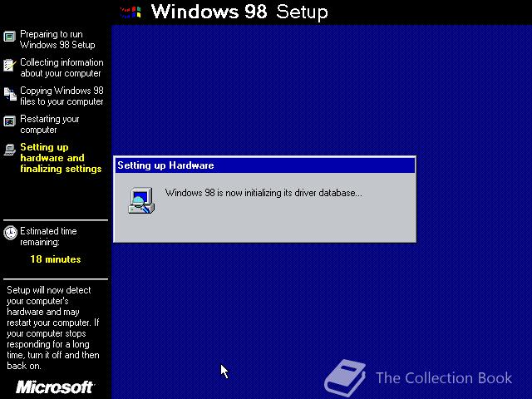Click the Restarting your computer icon
Image resolution: width=532 pixels, height=399 pixels.
click(9, 121)
